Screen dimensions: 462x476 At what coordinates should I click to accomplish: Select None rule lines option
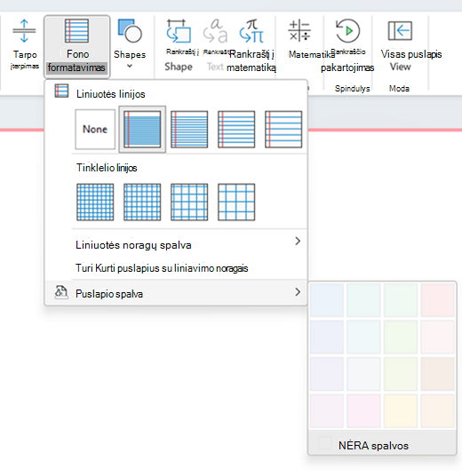(x=95, y=130)
